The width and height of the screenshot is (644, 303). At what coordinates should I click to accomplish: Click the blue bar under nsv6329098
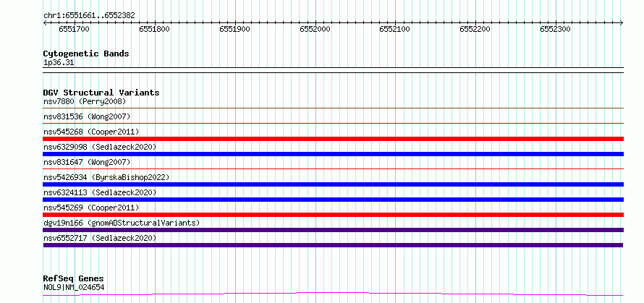pos(333,154)
